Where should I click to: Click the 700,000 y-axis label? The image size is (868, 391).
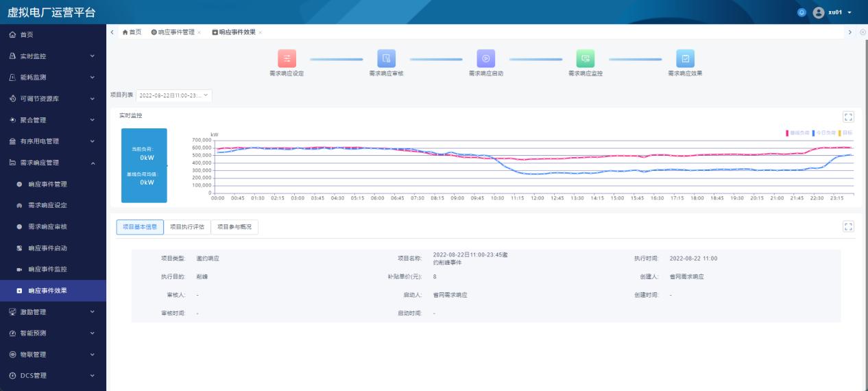click(x=203, y=139)
